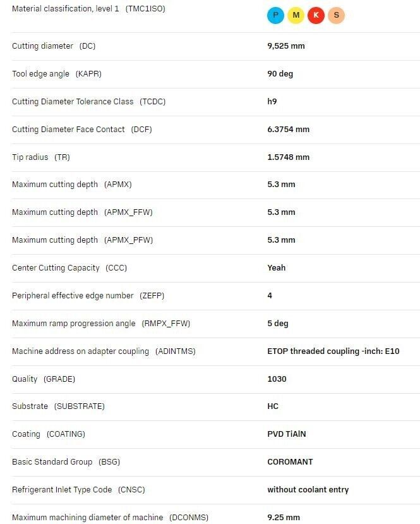Screen dimensions: 420x524
Task: Click the PVD TiAlN coating value
Action: pos(287,434)
